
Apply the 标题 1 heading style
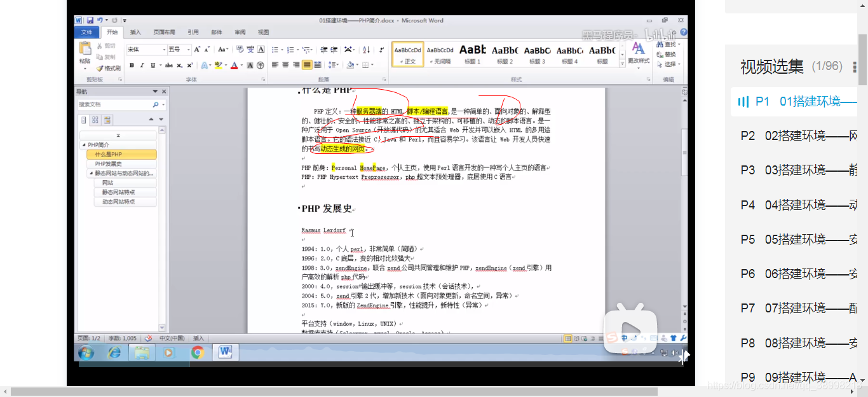tap(472, 54)
